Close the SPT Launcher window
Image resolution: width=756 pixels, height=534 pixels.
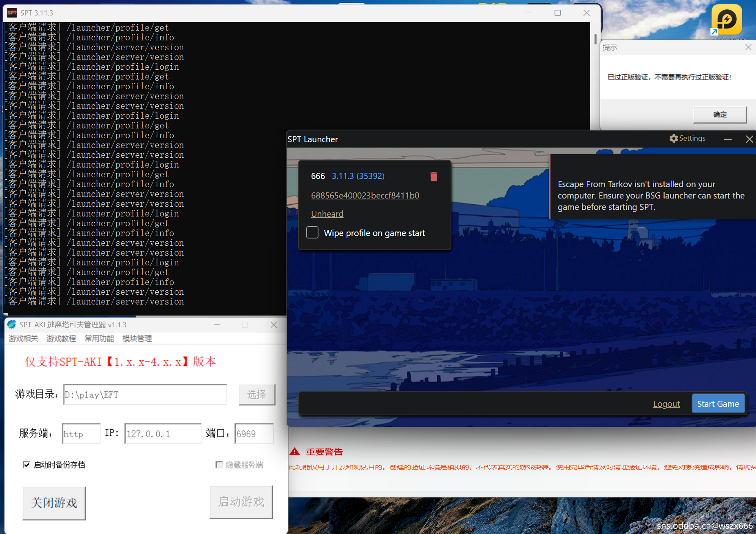pos(749,139)
